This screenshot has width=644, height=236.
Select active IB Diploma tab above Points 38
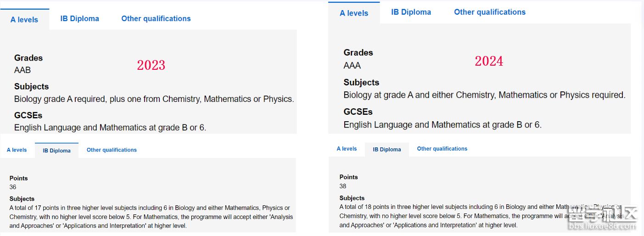(387, 150)
